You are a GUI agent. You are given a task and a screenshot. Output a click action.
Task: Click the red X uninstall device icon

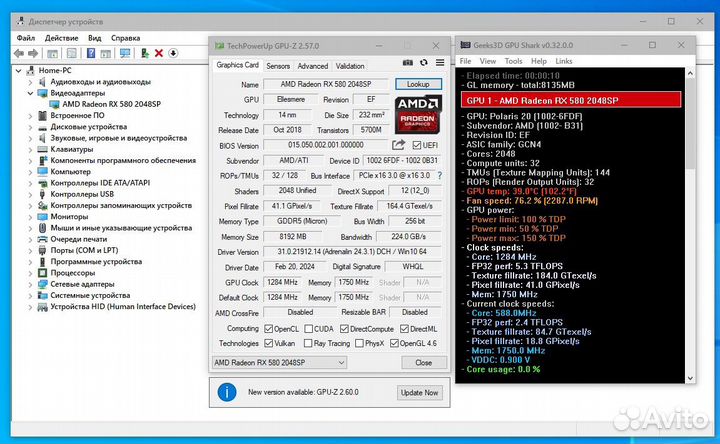point(159,53)
